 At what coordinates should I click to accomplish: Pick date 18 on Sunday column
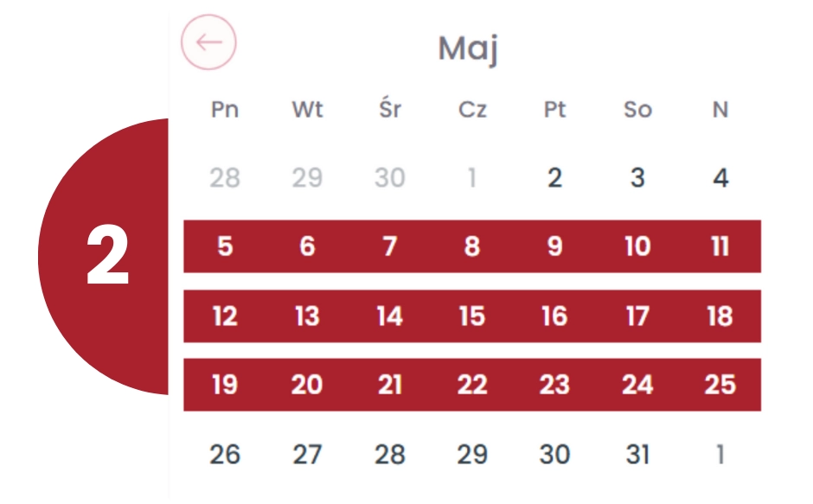pyautogui.click(x=720, y=316)
